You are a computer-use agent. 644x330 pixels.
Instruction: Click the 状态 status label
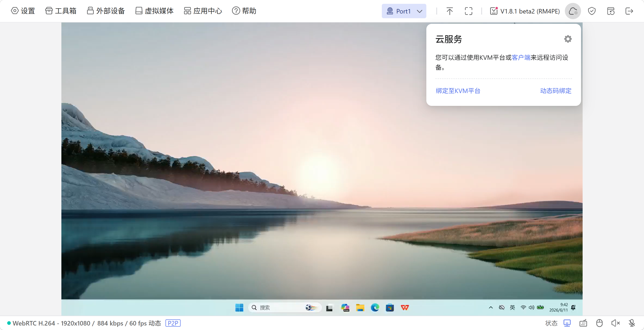click(551, 323)
